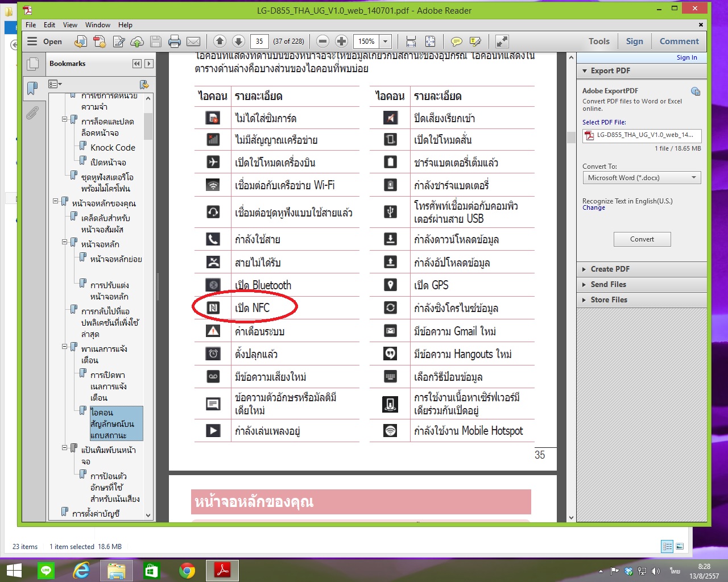728x582 pixels.
Task: Open the File menu
Action: (31, 25)
